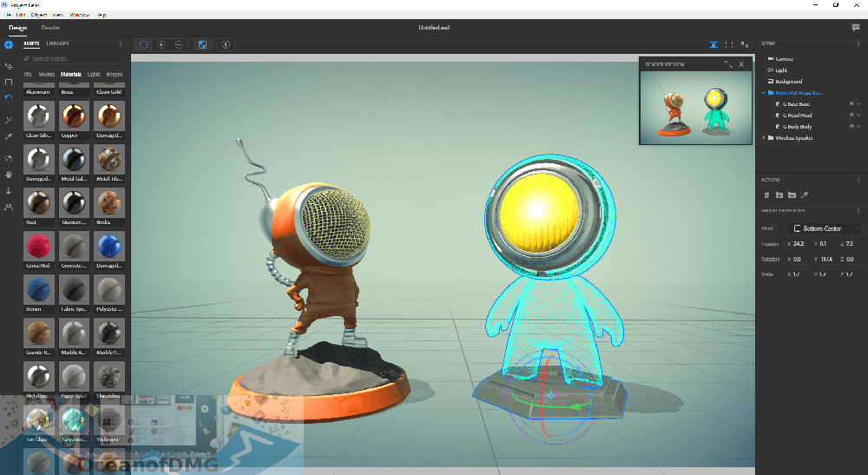Click the material sphere icon on Body row
868x475 pixels.
click(852, 127)
